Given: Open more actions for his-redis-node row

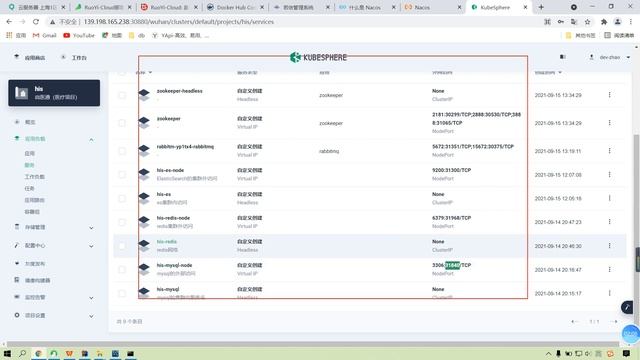Looking at the screenshot, I should pyautogui.click(x=609, y=222).
